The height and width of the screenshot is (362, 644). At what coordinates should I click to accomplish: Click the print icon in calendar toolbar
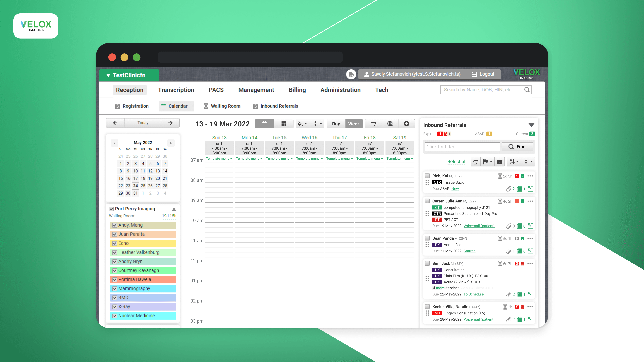tap(373, 124)
